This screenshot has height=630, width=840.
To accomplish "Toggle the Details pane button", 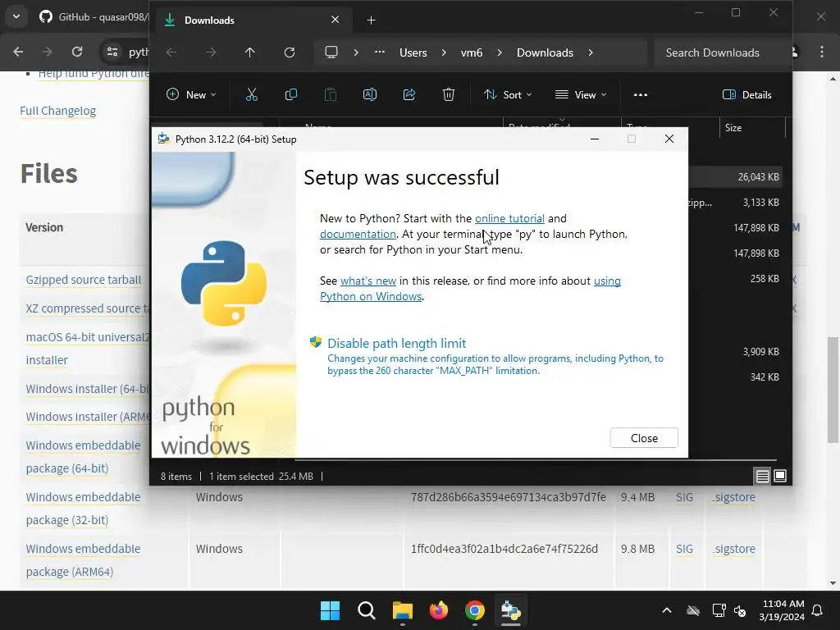I will coord(746,95).
